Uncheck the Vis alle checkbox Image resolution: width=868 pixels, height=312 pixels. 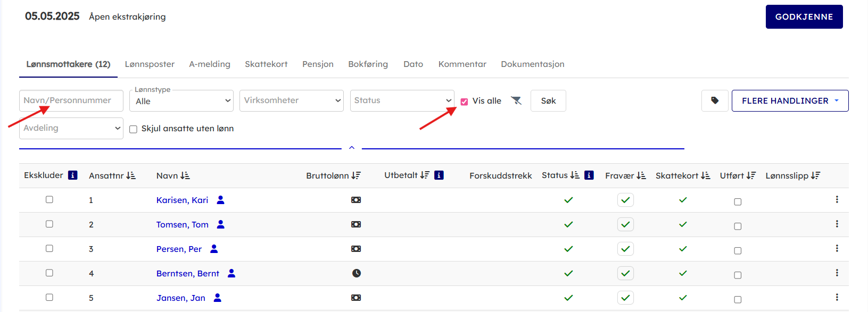coord(464,102)
